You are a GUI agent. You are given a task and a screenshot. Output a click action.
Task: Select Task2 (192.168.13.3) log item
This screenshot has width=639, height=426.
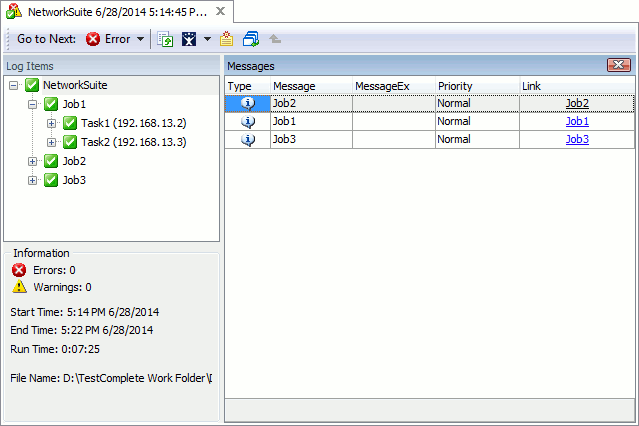[x=134, y=142]
